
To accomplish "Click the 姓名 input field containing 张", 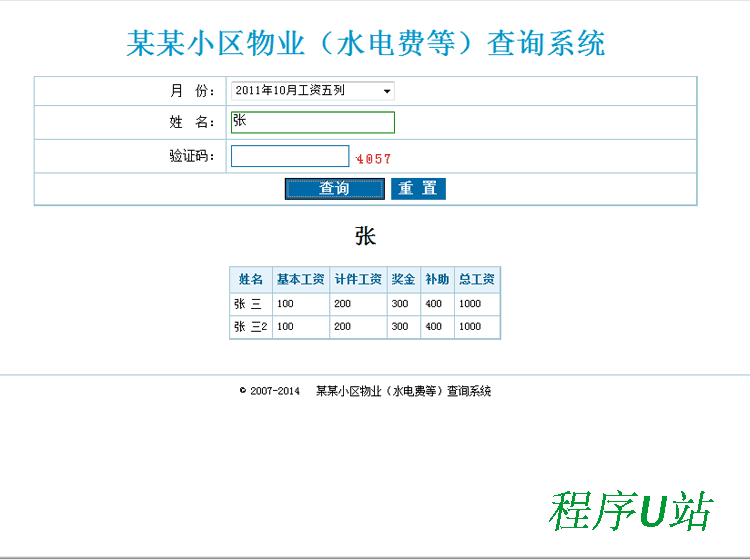I will pos(312,122).
